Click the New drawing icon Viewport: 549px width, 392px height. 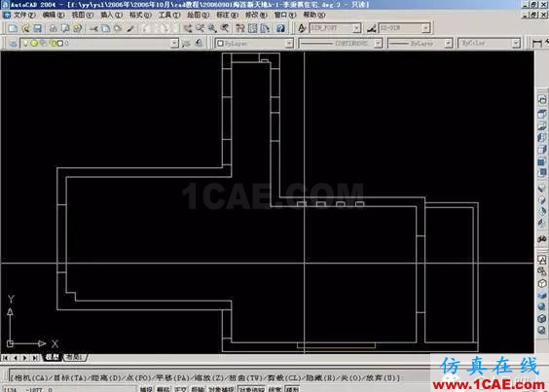[13, 28]
